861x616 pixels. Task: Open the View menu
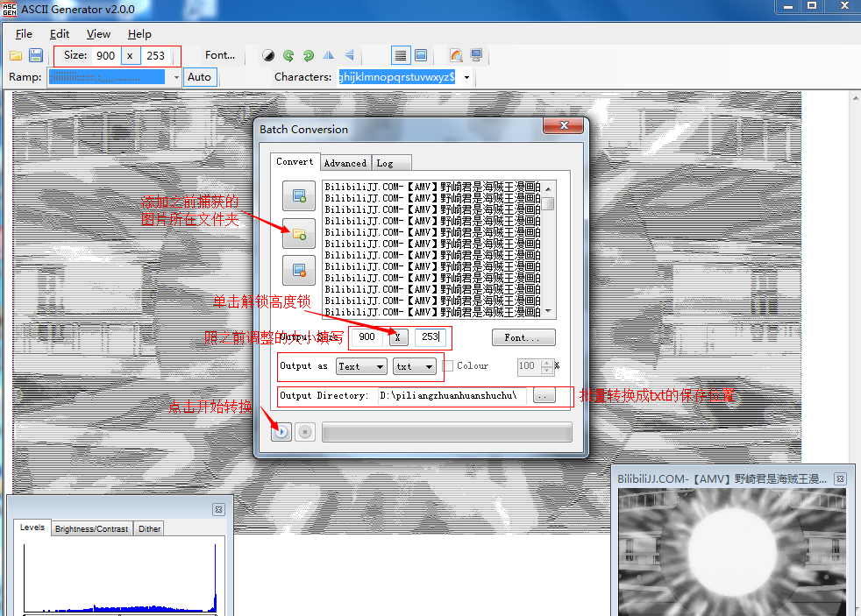[x=98, y=34]
